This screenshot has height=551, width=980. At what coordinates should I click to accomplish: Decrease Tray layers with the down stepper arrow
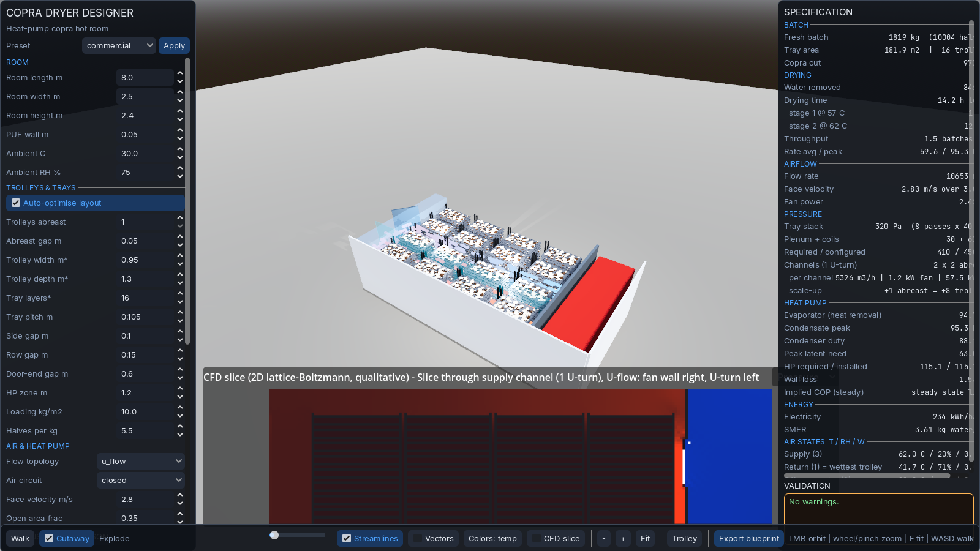pyautogui.click(x=180, y=302)
